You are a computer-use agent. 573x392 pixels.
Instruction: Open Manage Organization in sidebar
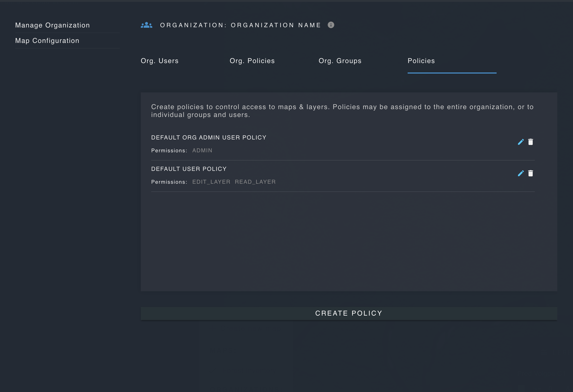(x=53, y=25)
